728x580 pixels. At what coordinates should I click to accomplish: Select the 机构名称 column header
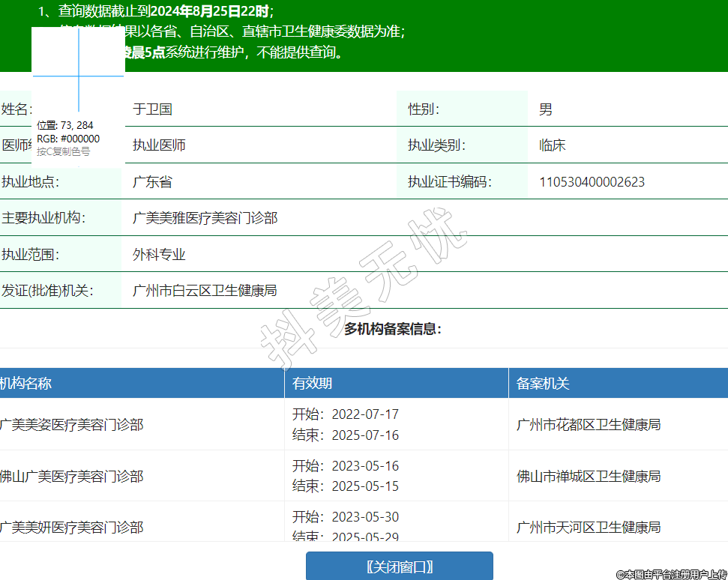coord(26,384)
